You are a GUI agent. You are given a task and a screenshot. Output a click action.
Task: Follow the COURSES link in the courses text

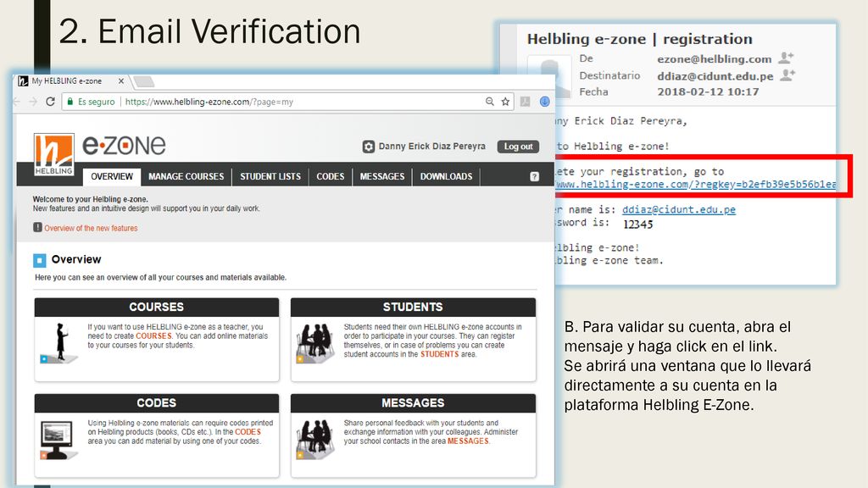pos(154,335)
